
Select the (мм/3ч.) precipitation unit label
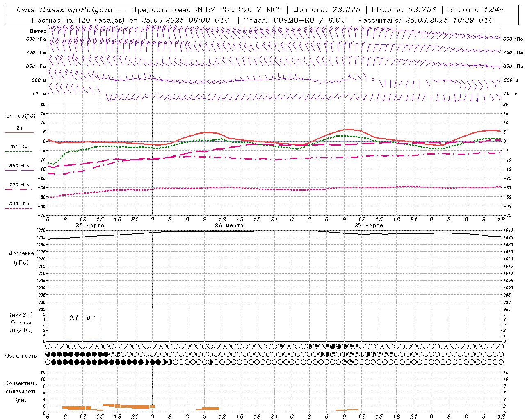pyautogui.click(x=21, y=315)
